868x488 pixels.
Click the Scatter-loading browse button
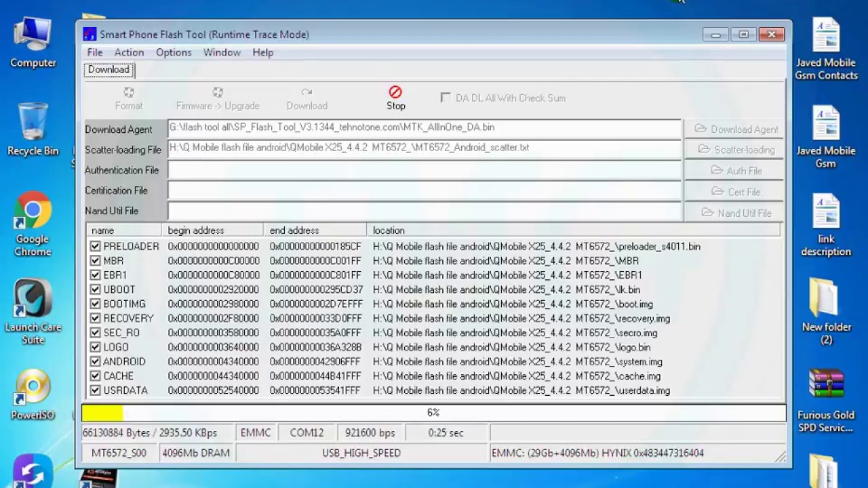[734, 150]
